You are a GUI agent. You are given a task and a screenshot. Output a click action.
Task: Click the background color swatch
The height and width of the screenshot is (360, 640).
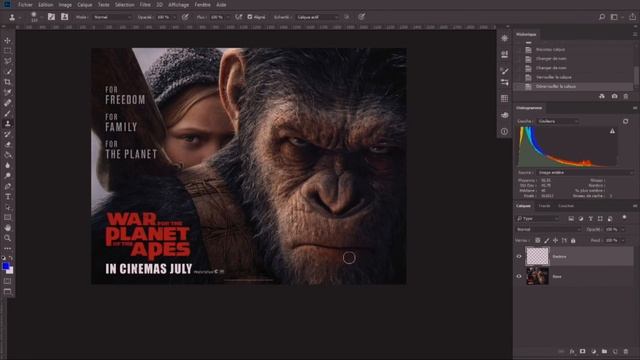11,271
